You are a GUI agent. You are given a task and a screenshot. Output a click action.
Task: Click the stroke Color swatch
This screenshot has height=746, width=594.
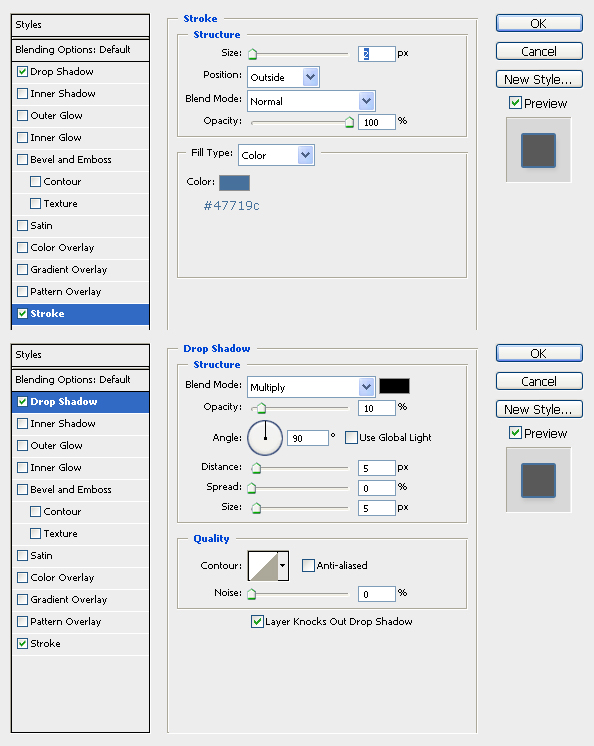pos(234,183)
